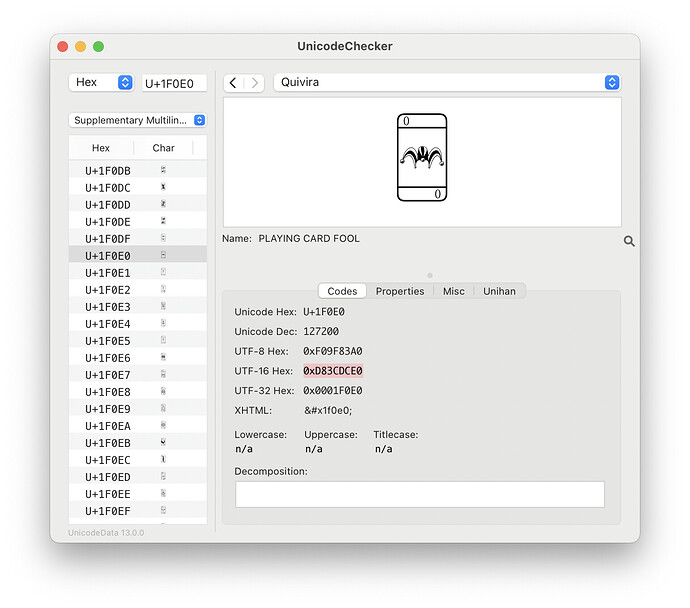The height and width of the screenshot is (608, 690).
Task: Expand the Supplementary Multilingual Plane dropdown
Action: [138, 120]
